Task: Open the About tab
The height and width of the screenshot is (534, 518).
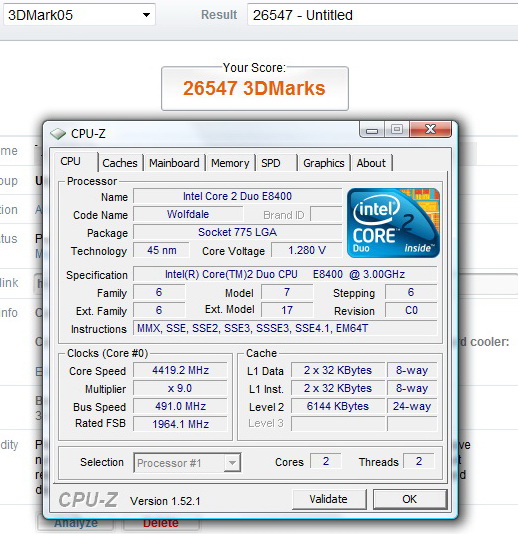Action: tap(371, 163)
